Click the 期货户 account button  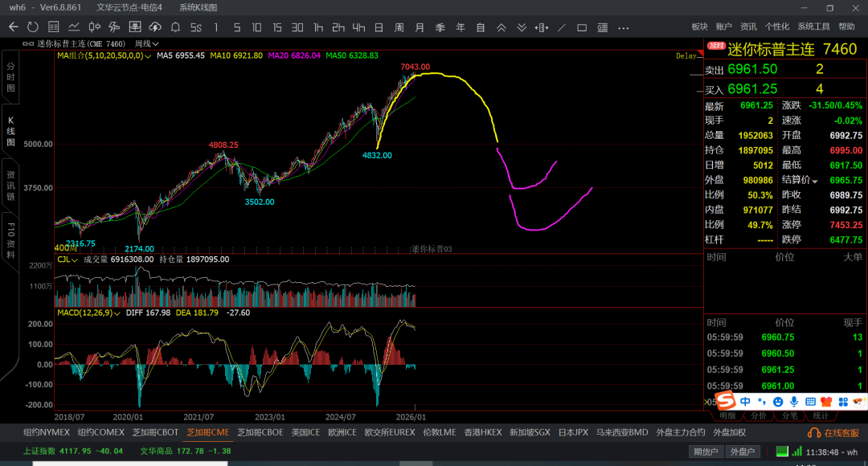click(x=706, y=452)
